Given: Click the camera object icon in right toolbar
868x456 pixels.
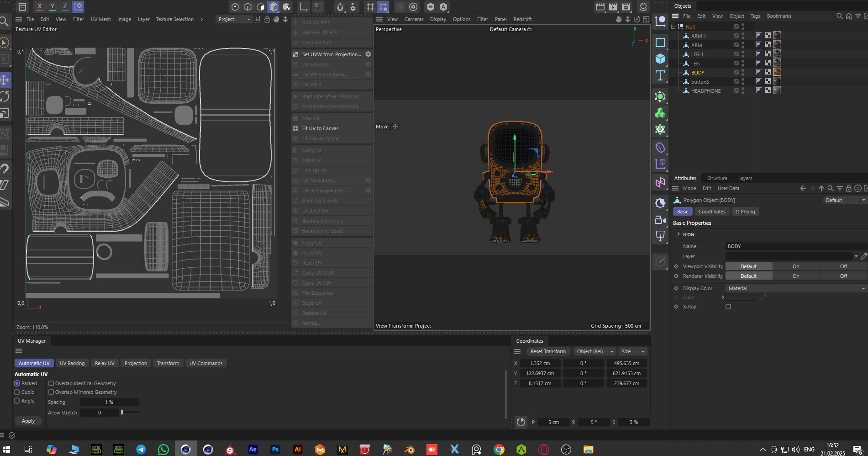Looking at the screenshot, I should [660, 220].
